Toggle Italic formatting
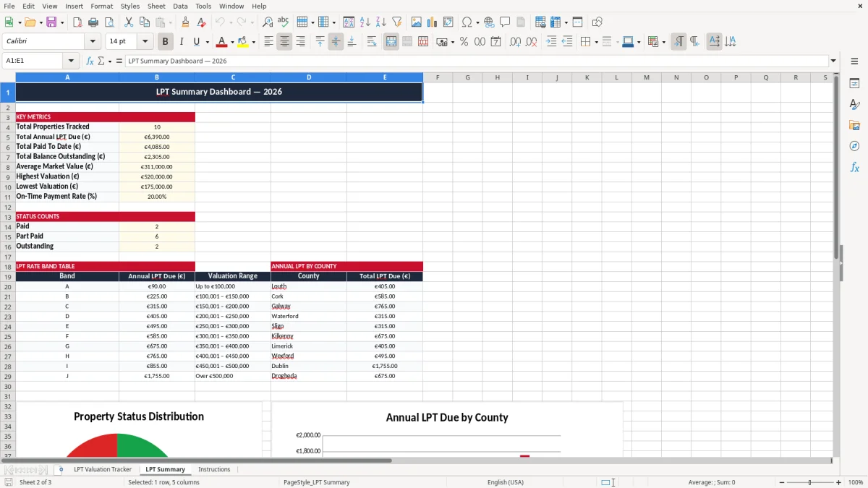The height and width of the screenshot is (488, 868). click(x=182, y=42)
